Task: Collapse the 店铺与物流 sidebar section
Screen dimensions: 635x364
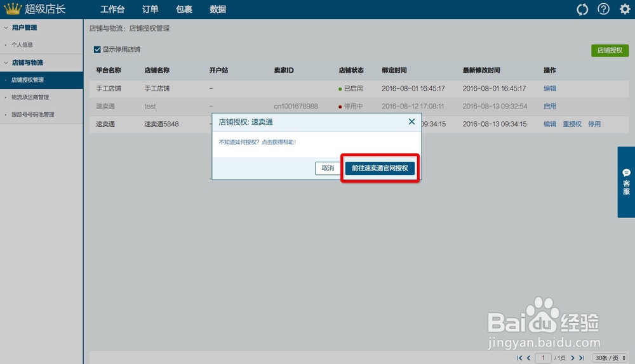Action: (6, 62)
